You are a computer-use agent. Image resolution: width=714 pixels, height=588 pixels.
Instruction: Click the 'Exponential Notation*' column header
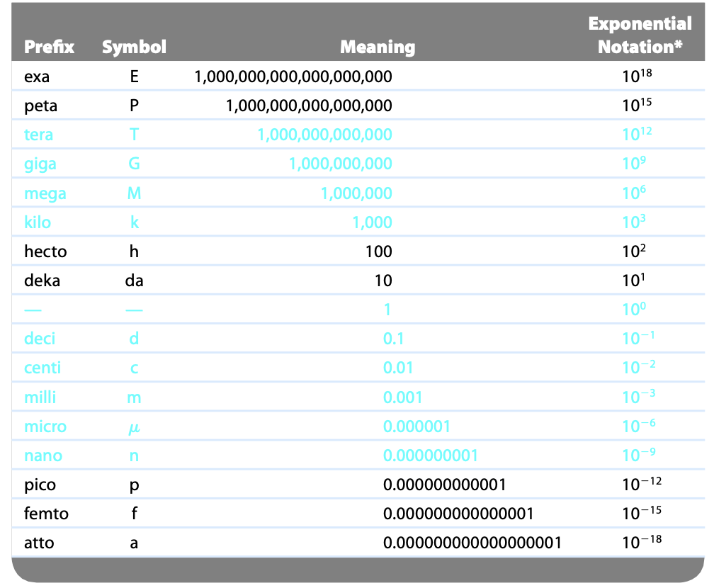click(640, 35)
